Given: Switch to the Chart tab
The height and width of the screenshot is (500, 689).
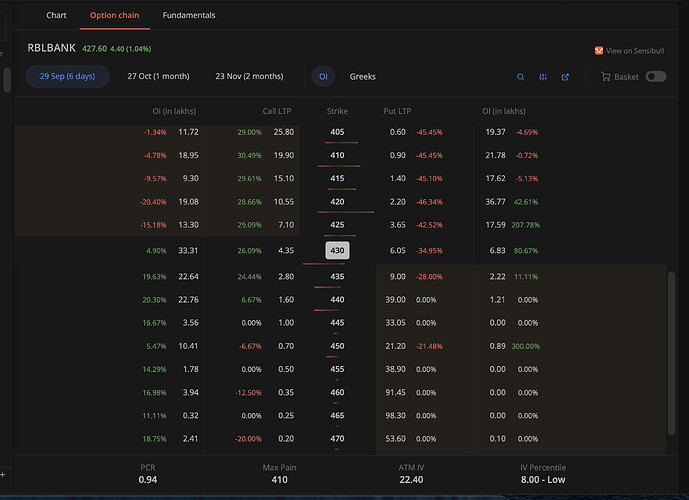Looking at the screenshot, I should pyautogui.click(x=56, y=15).
